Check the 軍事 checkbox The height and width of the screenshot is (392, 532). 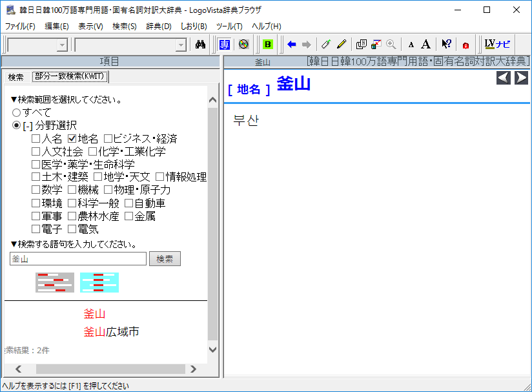coord(36,216)
